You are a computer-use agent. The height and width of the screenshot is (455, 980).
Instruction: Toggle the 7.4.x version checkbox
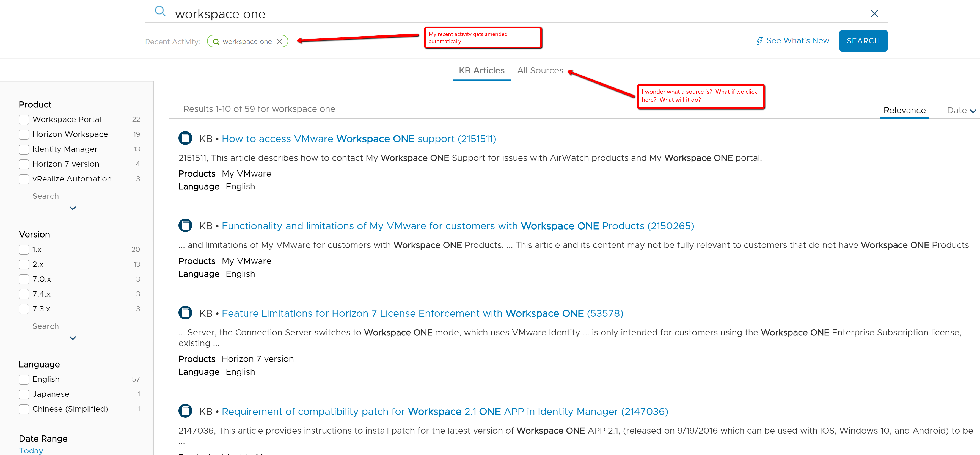coord(24,294)
